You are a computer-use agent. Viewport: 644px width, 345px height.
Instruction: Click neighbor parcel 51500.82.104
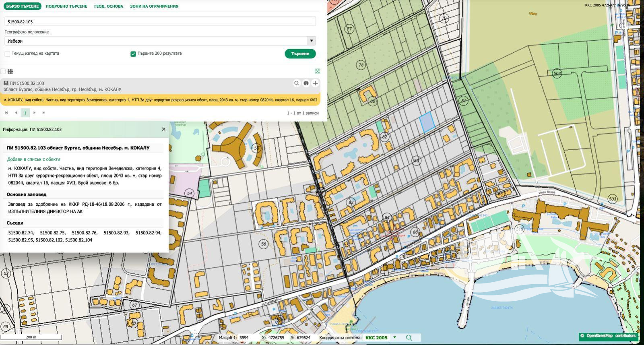(78, 240)
